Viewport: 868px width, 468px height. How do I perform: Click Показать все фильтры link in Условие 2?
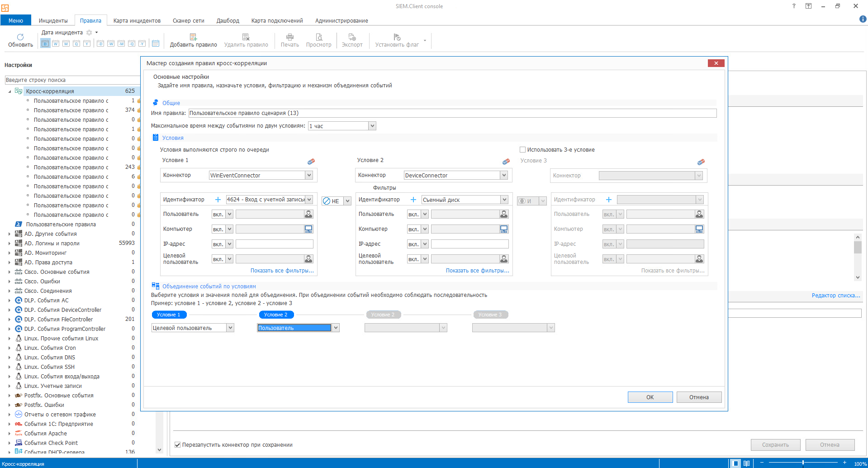click(x=477, y=271)
